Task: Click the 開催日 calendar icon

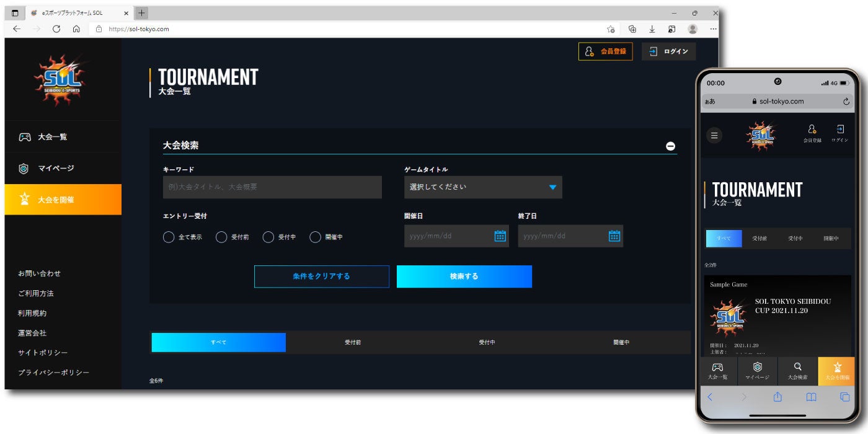Action: pos(500,236)
